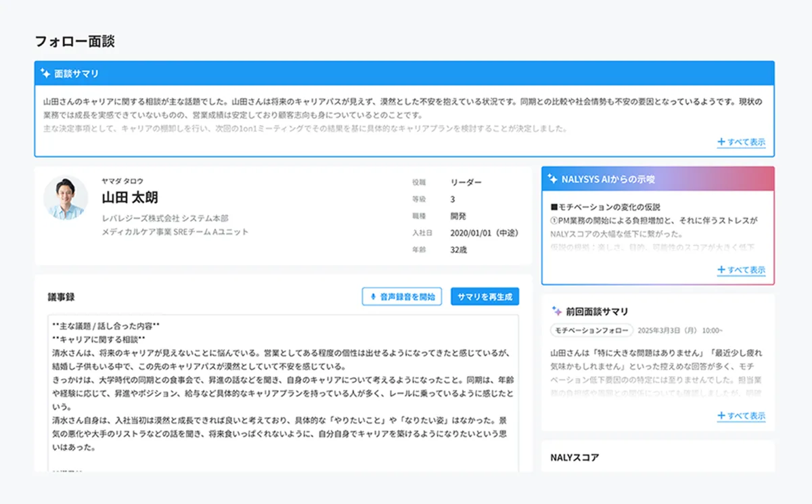Click the sparkle icon beside 前回面談サマリ
The image size is (812, 504).
tap(557, 311)
